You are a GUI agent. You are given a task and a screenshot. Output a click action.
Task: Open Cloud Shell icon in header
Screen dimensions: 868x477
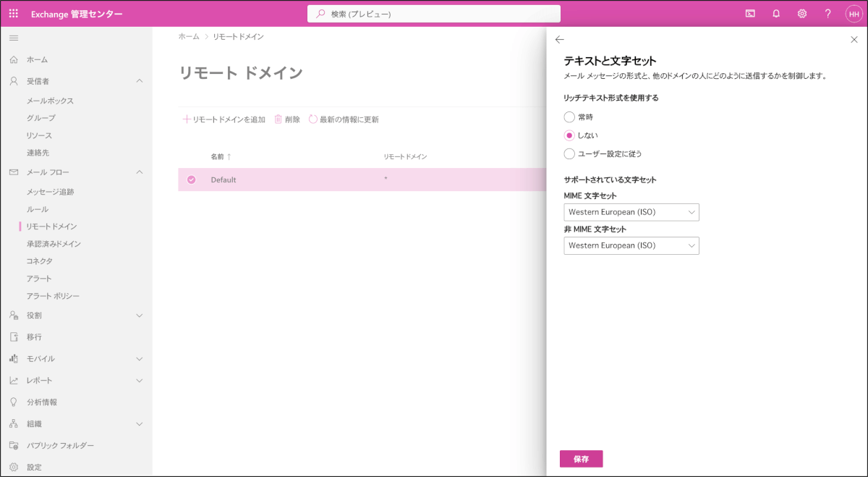point(750,14)
